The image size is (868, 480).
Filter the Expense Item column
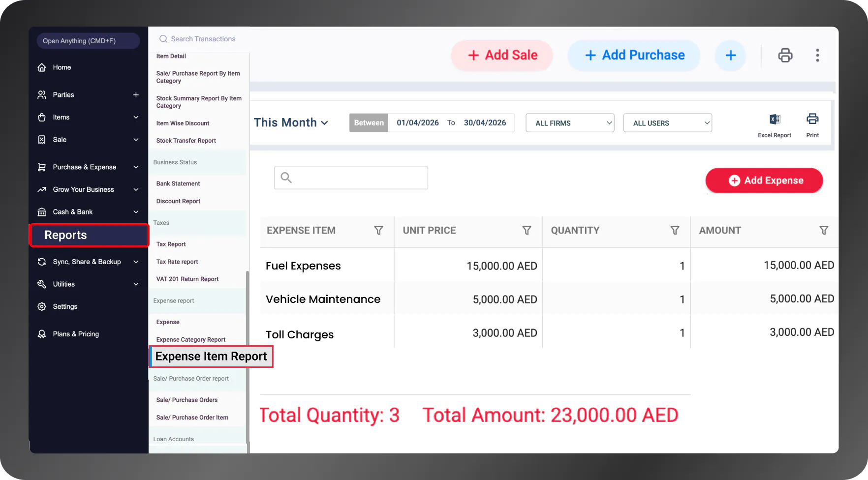378,230
